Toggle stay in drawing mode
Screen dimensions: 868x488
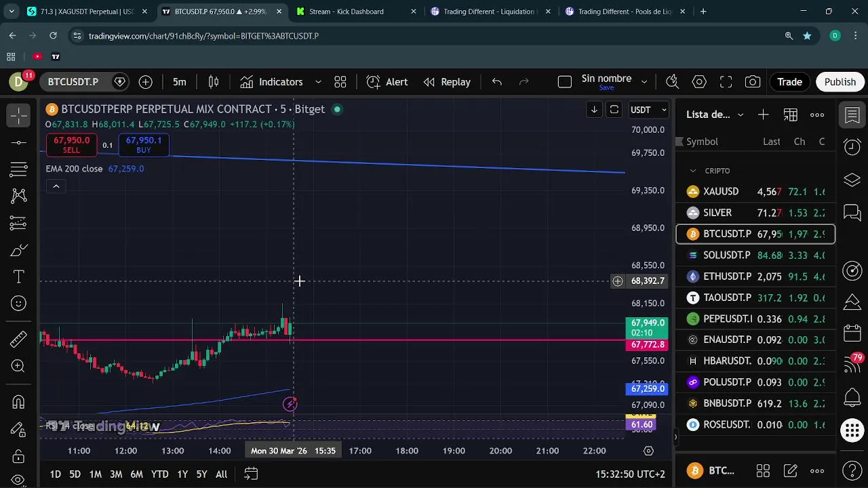pyautogui.click(x=18, y=429)
